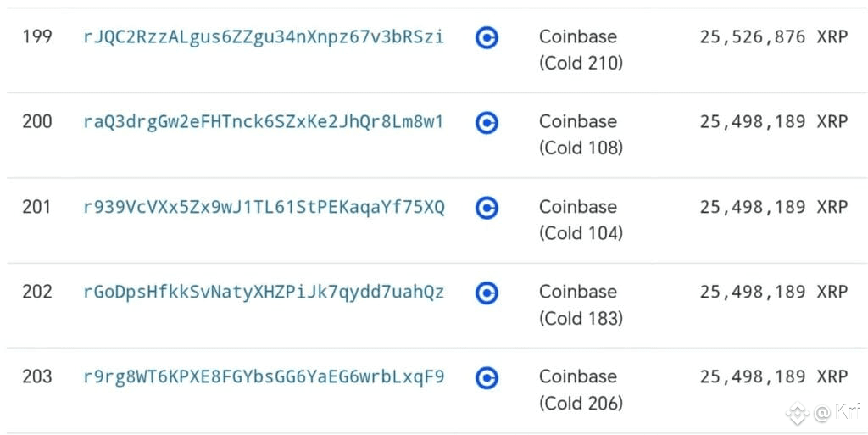Open address r939VcVXx5Zx9wJ1TL61StPEKaqaYf75XQ
This screenshot has height=435, width=868.
264,207
